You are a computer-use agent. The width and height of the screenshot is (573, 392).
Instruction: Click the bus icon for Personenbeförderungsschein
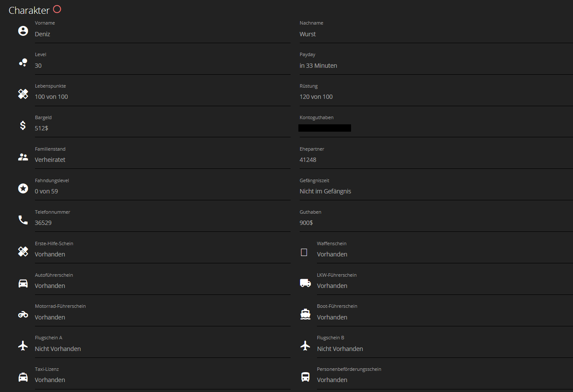305,377
